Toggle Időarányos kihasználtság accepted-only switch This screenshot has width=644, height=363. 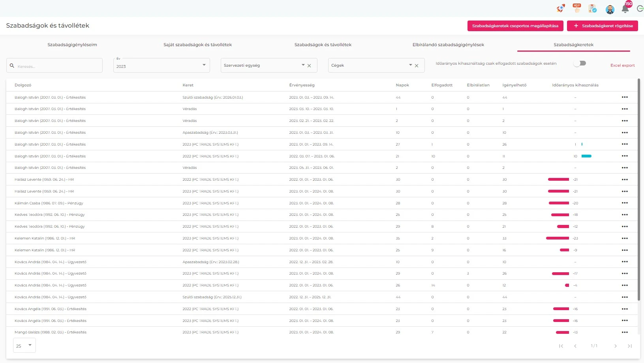point(580,64)
